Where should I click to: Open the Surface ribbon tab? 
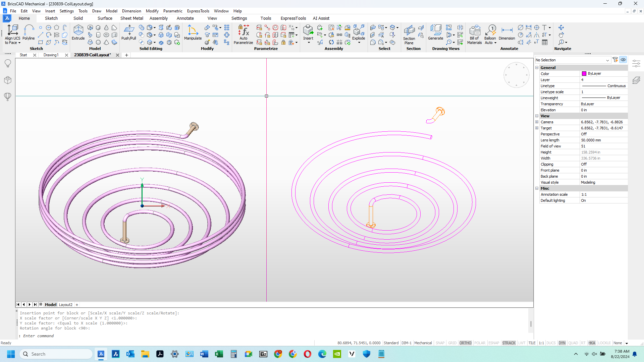104,18
